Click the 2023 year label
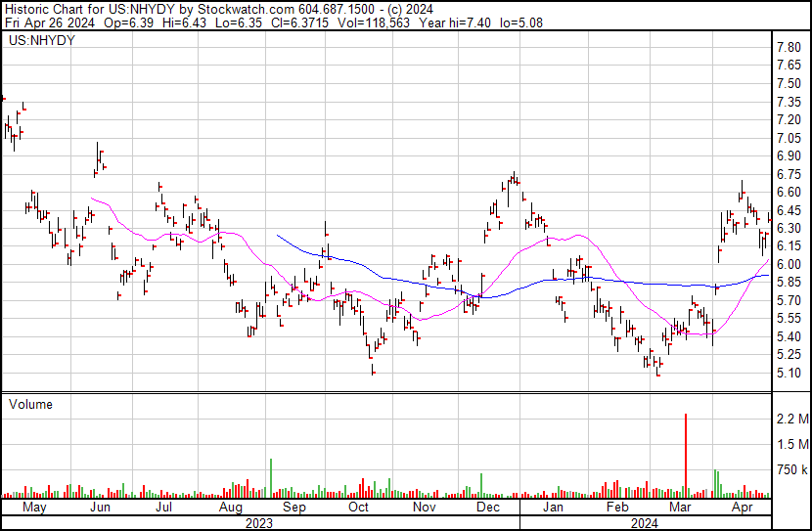 259,523
